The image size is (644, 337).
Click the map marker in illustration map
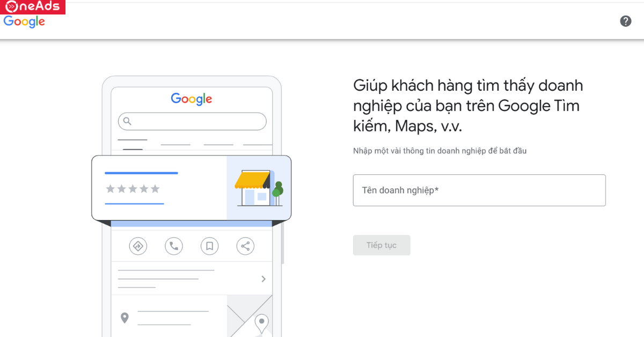[261, 324]
